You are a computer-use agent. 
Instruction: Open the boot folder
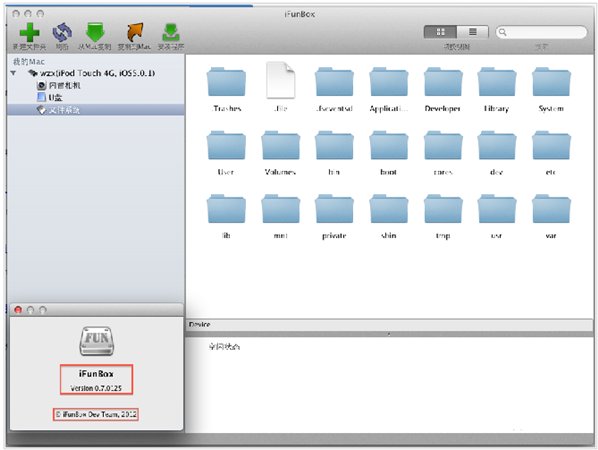click(389, 145)
